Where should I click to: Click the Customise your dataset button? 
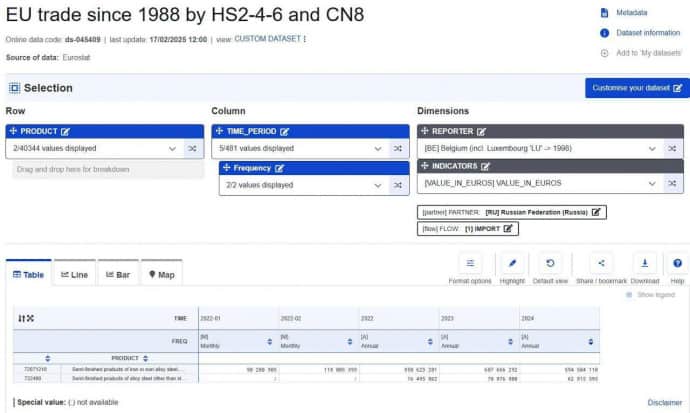click(x=636, y=88)
